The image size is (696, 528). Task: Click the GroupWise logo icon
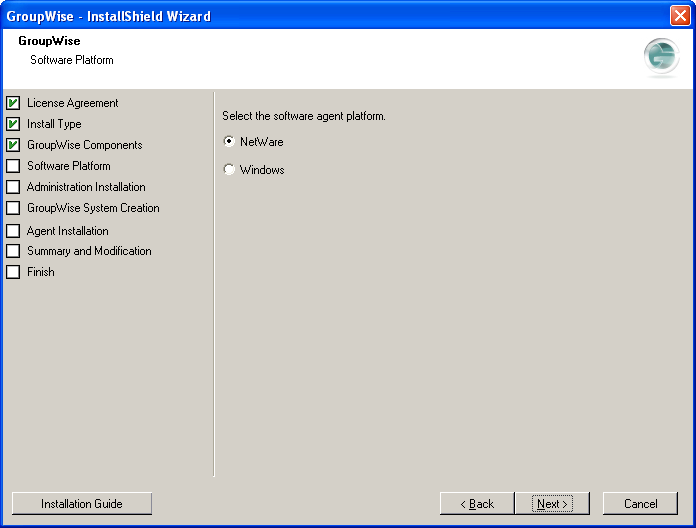(661, 57)
